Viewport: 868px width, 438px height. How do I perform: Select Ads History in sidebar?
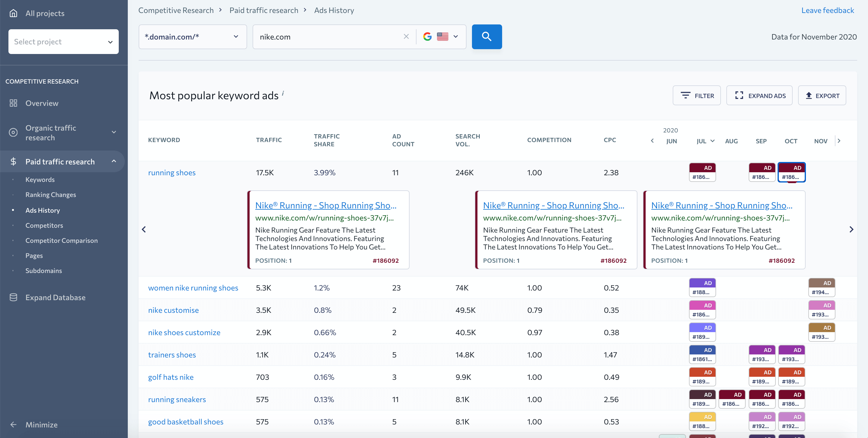42,210
